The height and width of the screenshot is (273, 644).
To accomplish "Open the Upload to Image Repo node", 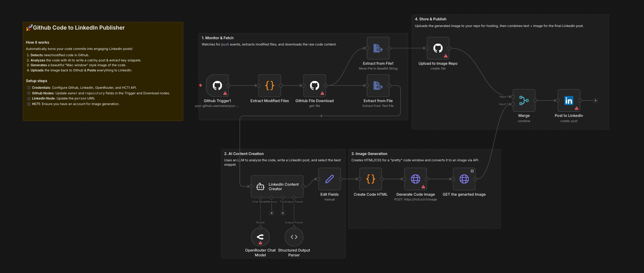I will pyautogui.click(x=438, y=48).
